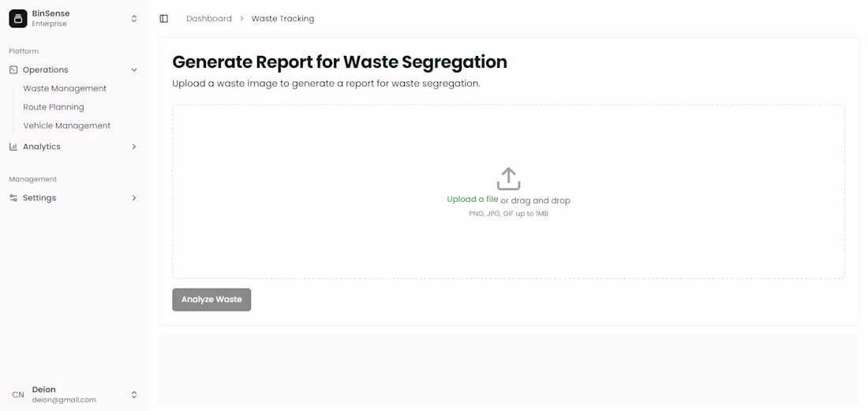Open Route Planning in sidebar

pos(54,107)
